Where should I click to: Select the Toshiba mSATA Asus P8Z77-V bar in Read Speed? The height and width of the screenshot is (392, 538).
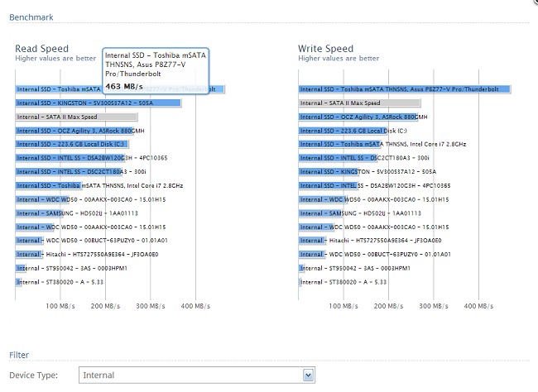[119, 89]
